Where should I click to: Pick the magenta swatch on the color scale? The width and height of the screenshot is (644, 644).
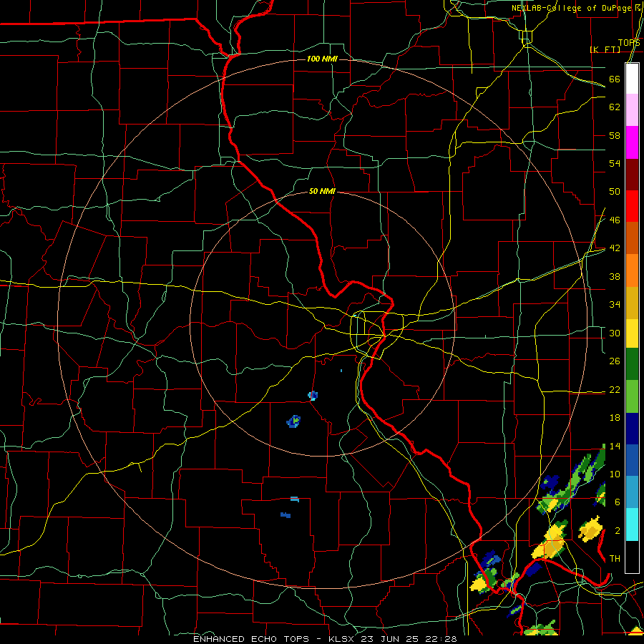coord(632,142)
